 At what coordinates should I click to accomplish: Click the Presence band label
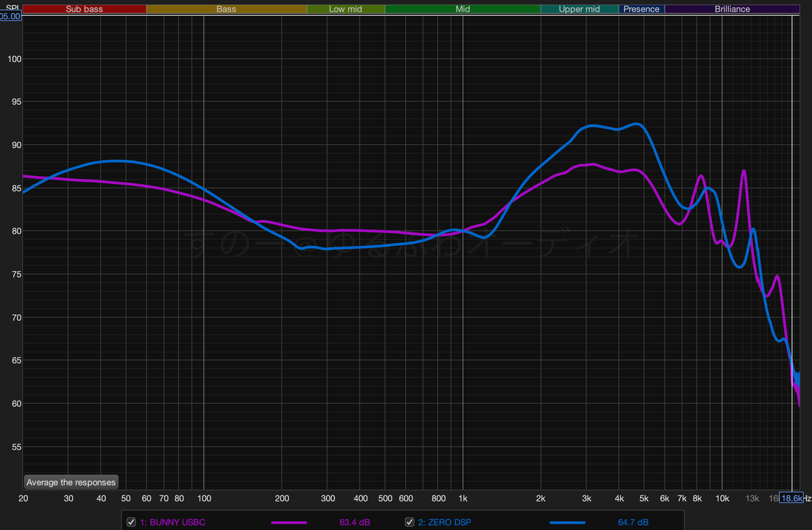pos(641,9)
